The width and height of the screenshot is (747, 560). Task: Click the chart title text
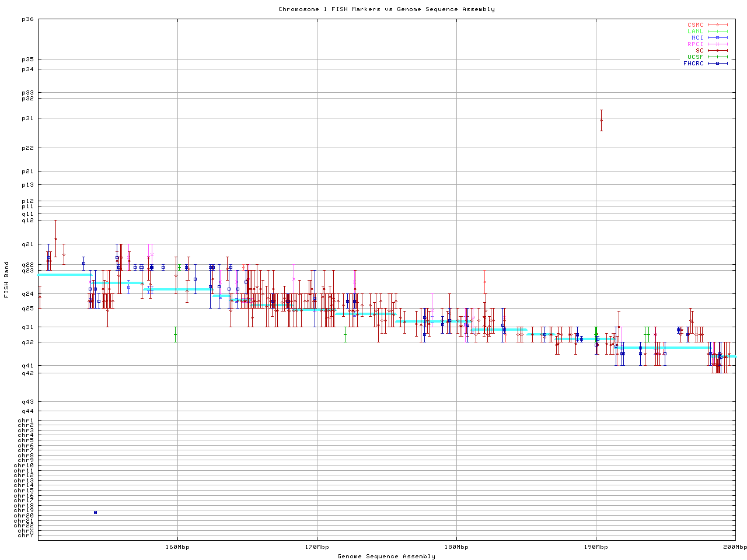pos(386,9)
